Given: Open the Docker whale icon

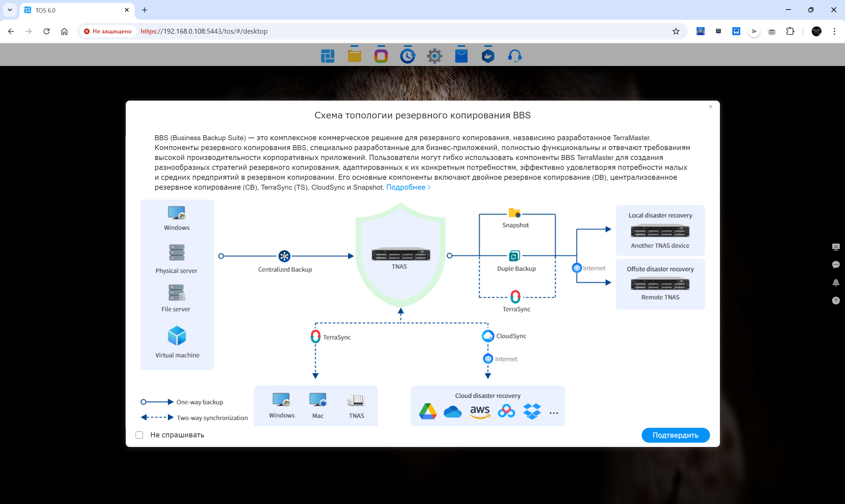Looking at the screenshot, I should point(488,56).
